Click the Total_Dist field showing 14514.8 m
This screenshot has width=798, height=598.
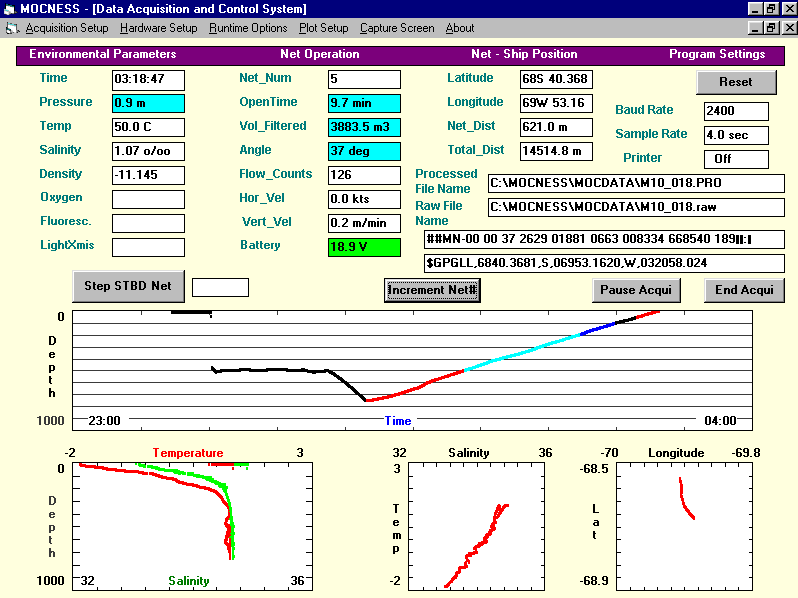(556, 151)
